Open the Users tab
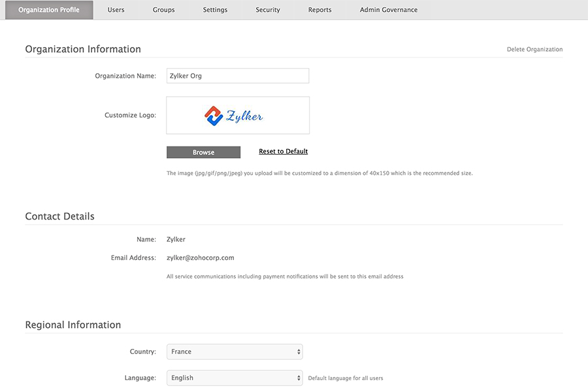The height and width of the screenshot is (390, 588). click(x=116, y=10)
